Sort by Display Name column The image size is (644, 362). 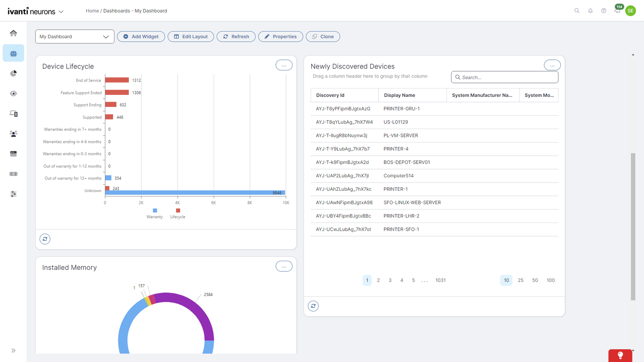pos(413,95)
